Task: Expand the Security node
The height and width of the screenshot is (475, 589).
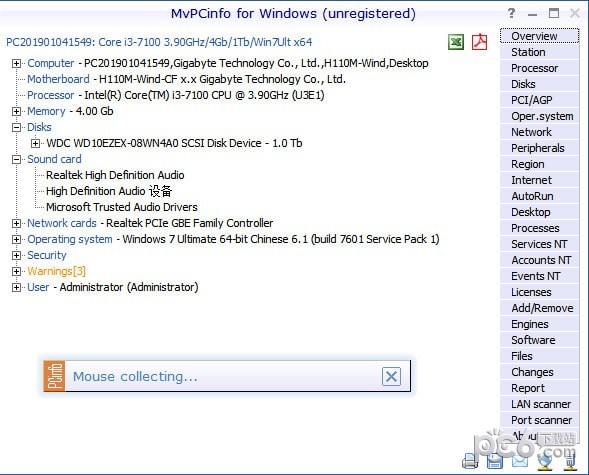Action: [16, 255]
